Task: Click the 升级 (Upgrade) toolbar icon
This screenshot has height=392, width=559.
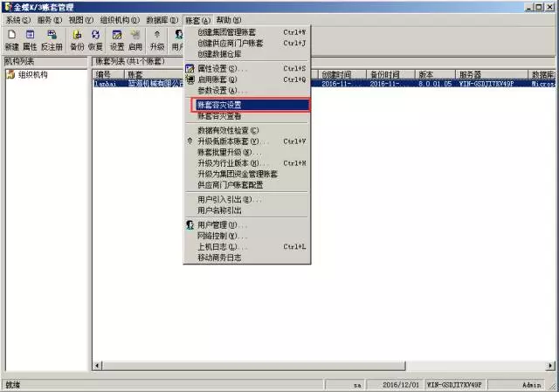Action: (157, 39)
